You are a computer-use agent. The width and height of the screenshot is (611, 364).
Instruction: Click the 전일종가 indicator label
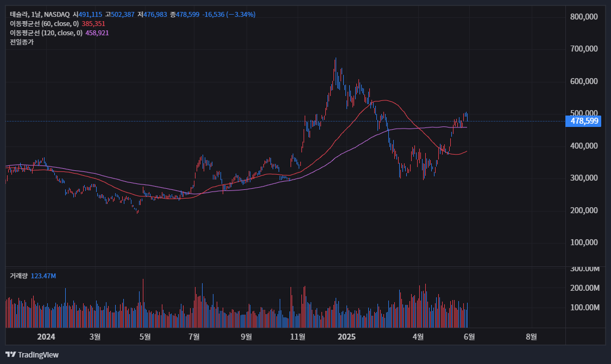(22, 42)
